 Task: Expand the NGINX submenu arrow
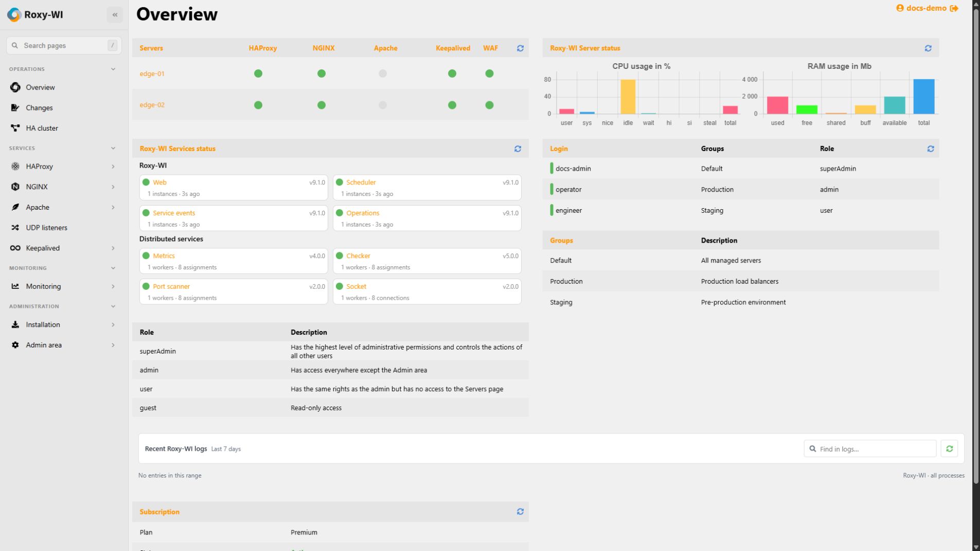(113, 187)
